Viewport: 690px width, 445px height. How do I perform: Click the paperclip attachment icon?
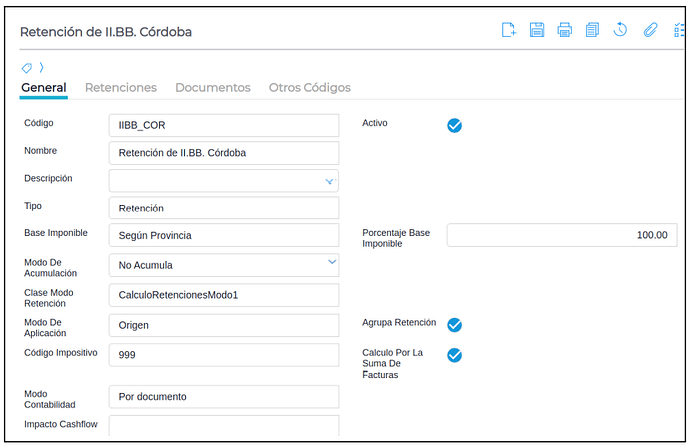coord(650,30)
